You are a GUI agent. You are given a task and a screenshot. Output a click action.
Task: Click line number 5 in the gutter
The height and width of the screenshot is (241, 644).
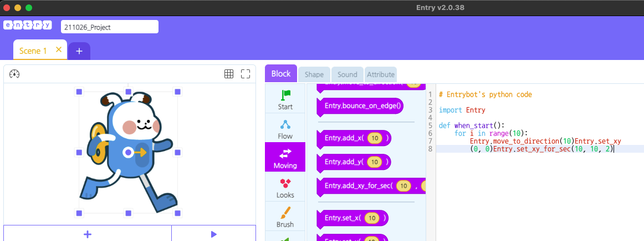click(x=430, y=125)
